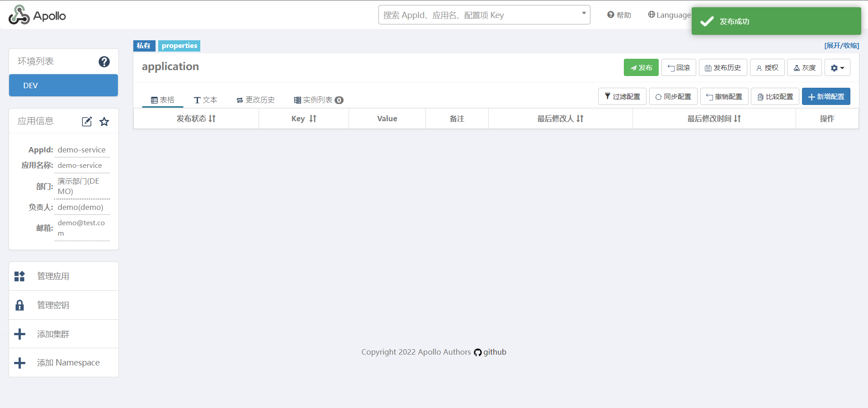The width and height of the screenshot is (868, 408).
Task: Open the Language menu
Action: point(669,15)
